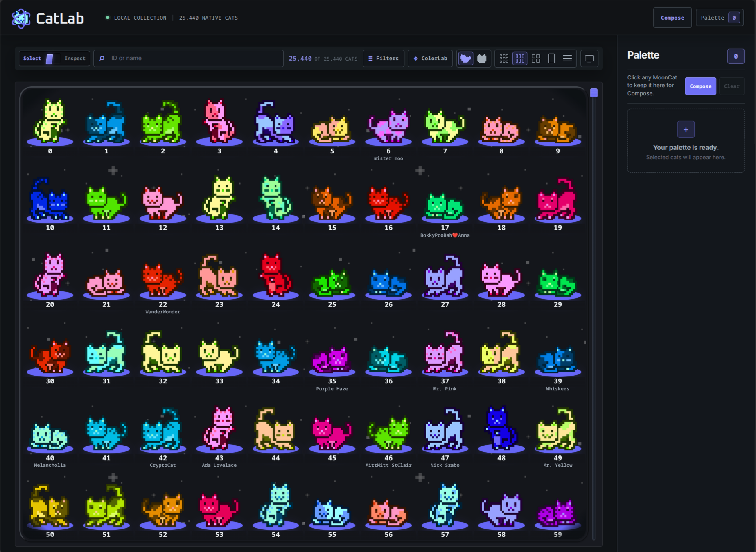The image size is (756, 552).
Task: Click the search magnifier icon
Action: click(x=102, y=59)
